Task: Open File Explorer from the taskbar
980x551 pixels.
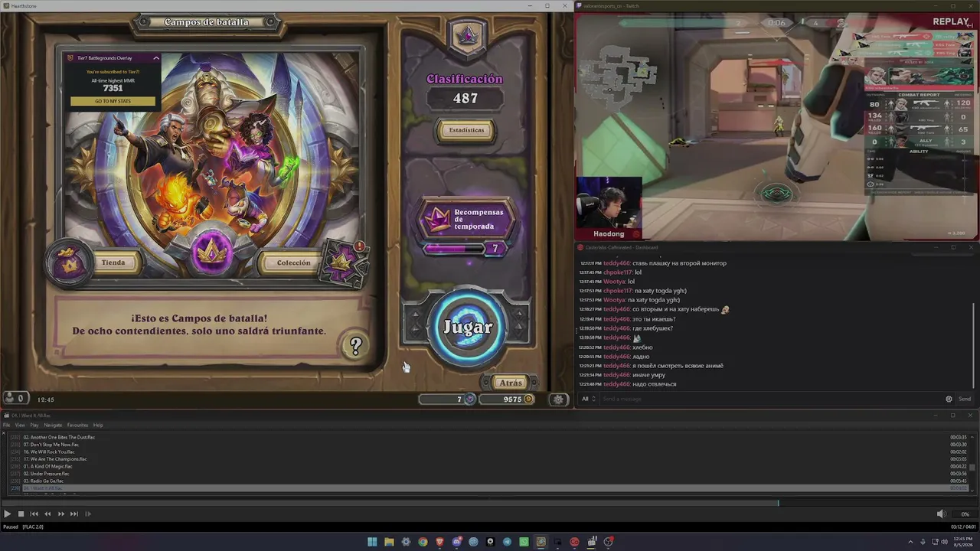Action: coord(389,542)
